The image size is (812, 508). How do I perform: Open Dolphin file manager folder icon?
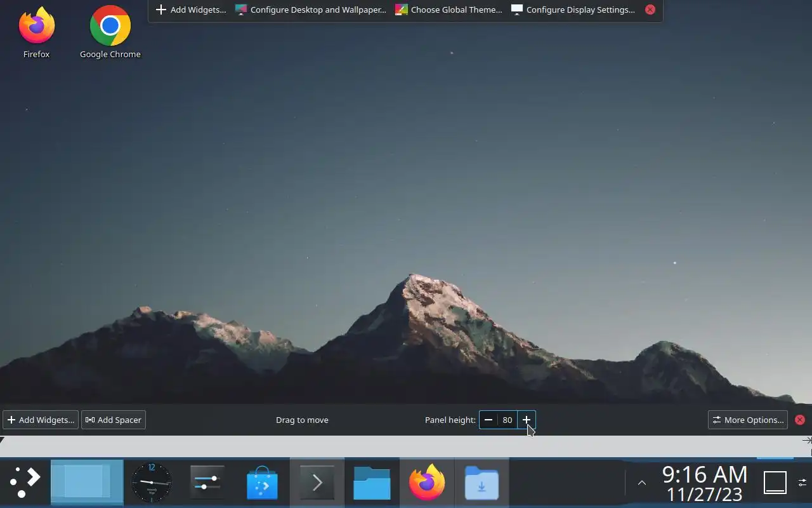[x=372, y=483]
